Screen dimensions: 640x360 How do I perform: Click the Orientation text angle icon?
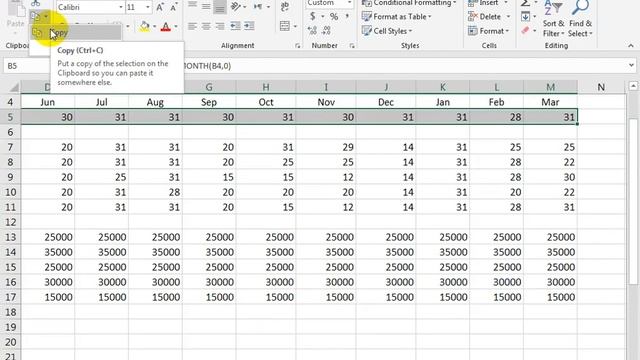236,7
